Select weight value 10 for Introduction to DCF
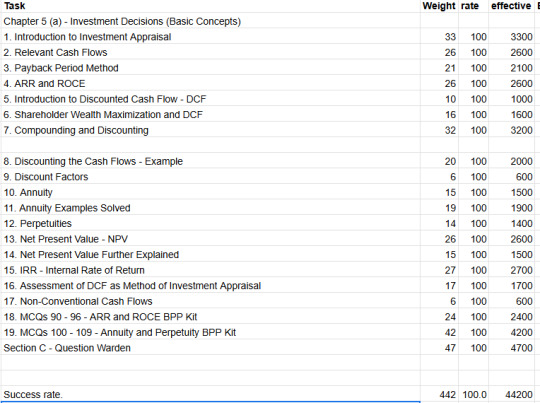The height and width of the screenshot is (403, 540). (439, 99)
